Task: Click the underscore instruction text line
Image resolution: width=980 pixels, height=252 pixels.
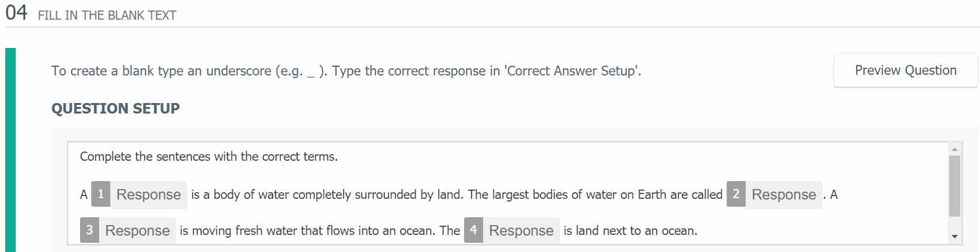Action: click(x=347, y=70)
